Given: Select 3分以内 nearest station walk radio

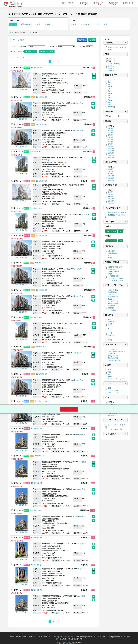Looking at the screenshot, I should (x=106, y=169).
